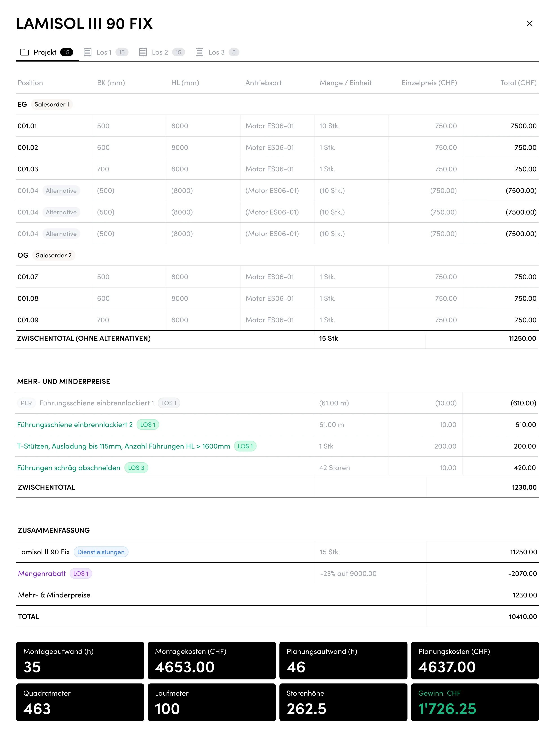Click the 'Dienstleistungen' badge in the summary
The height and width of the screenshot is (734, 560).
click(x=101, y=552)
